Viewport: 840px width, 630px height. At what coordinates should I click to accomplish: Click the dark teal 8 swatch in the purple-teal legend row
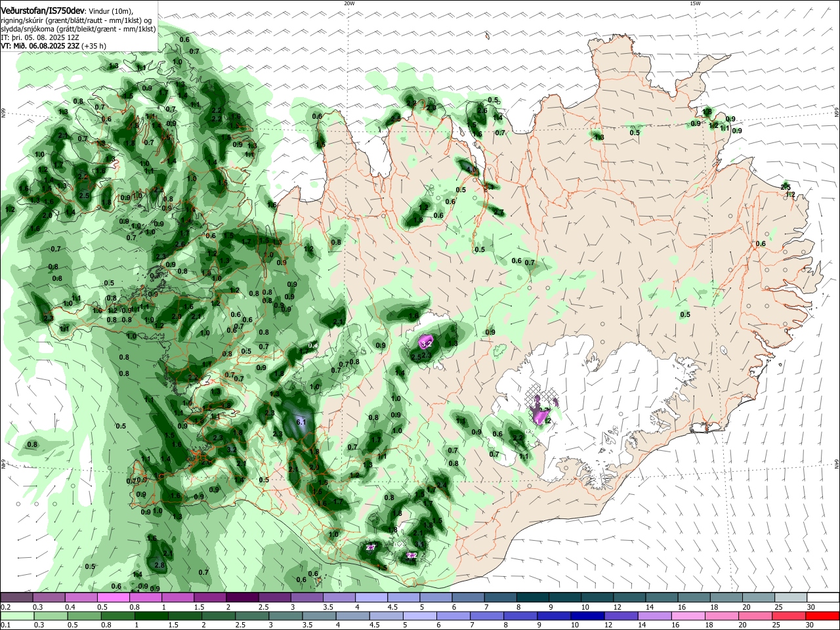pos(533,598)
